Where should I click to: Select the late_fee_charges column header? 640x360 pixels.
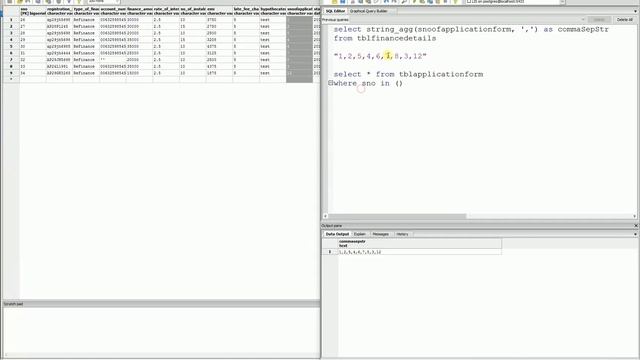click(246, 11)
